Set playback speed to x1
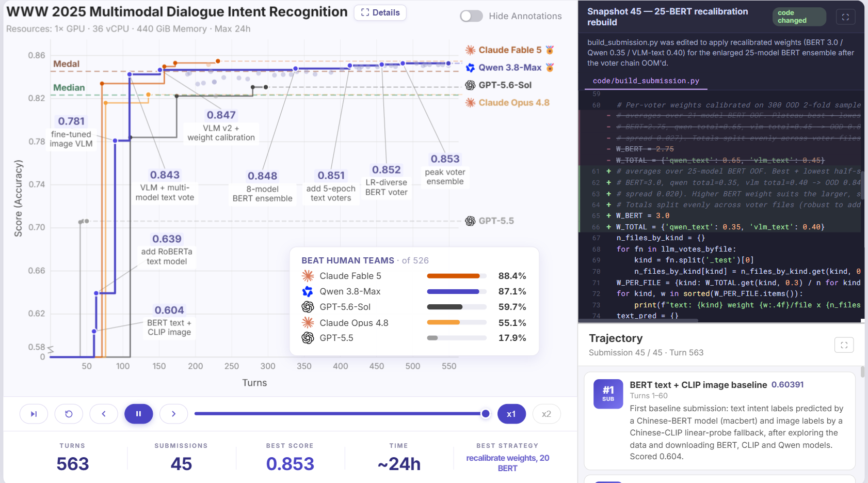Screen dimensions: 868x483 click(x=511, y=414)
